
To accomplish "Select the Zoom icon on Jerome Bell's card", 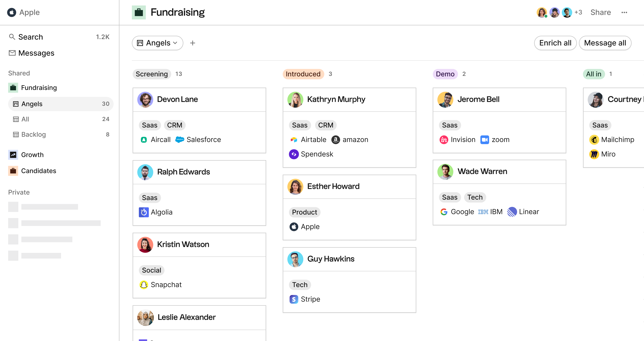I will [x=485, y=140].
